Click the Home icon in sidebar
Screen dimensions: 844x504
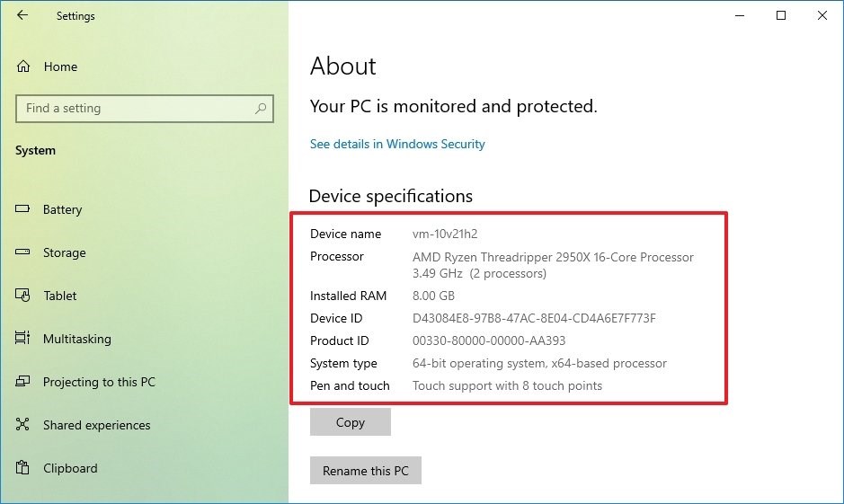(23, 66)
